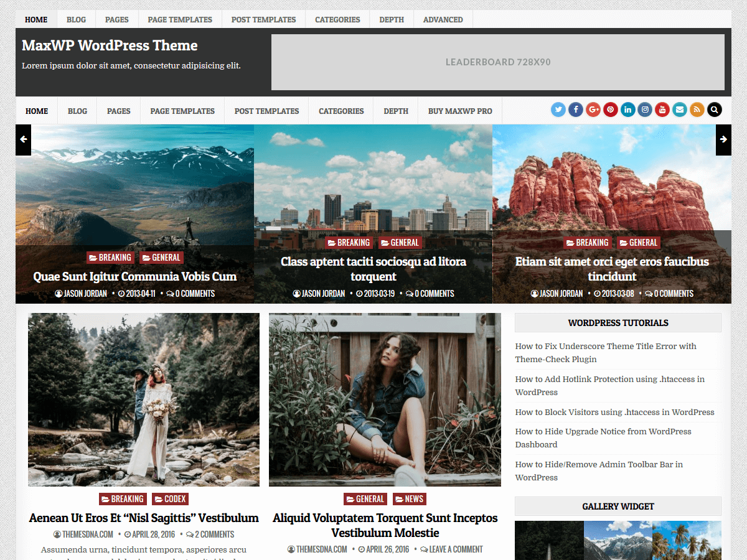
Task: Expand the CATEGORIES menu item
Action: (x=341, y=111)
